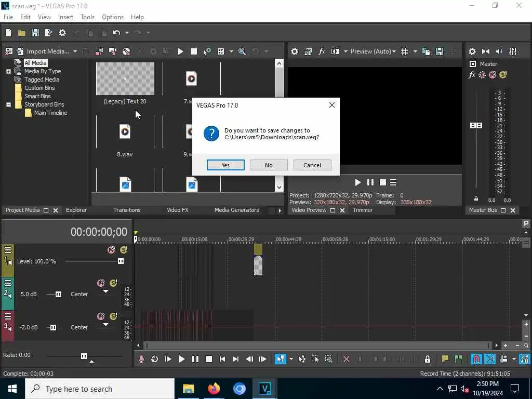Open the undo history dropdown arrow
Image resolution: width=532 pixels, height=399 pixels.
click(127, 33)
